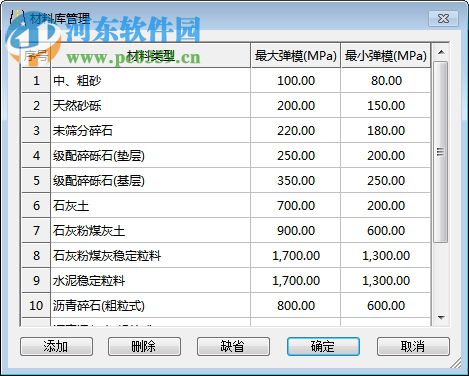Select row header number 1
This screenshot has height=376, width=469.
click(36, 81)
